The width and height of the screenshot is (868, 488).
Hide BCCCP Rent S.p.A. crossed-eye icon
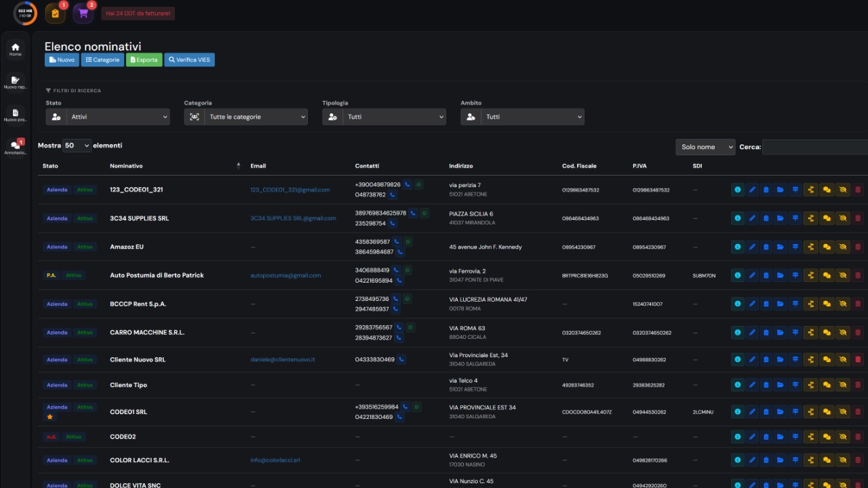click(843, 304)
